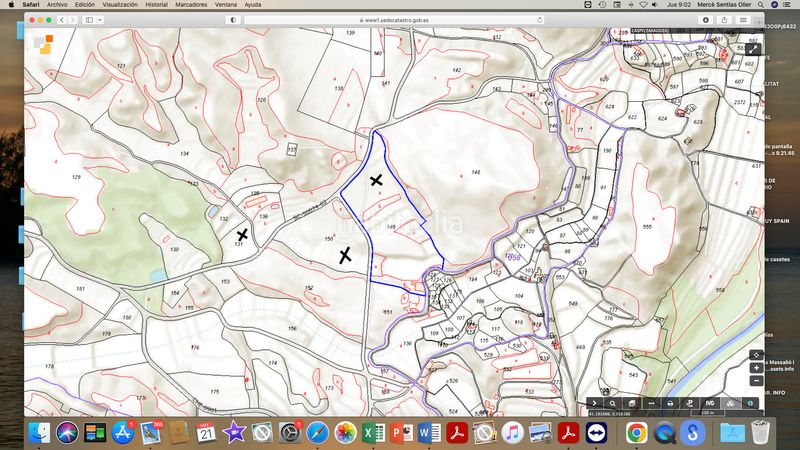Zoom in the map with plus button
800x450 pixels.
pos(756,368)
